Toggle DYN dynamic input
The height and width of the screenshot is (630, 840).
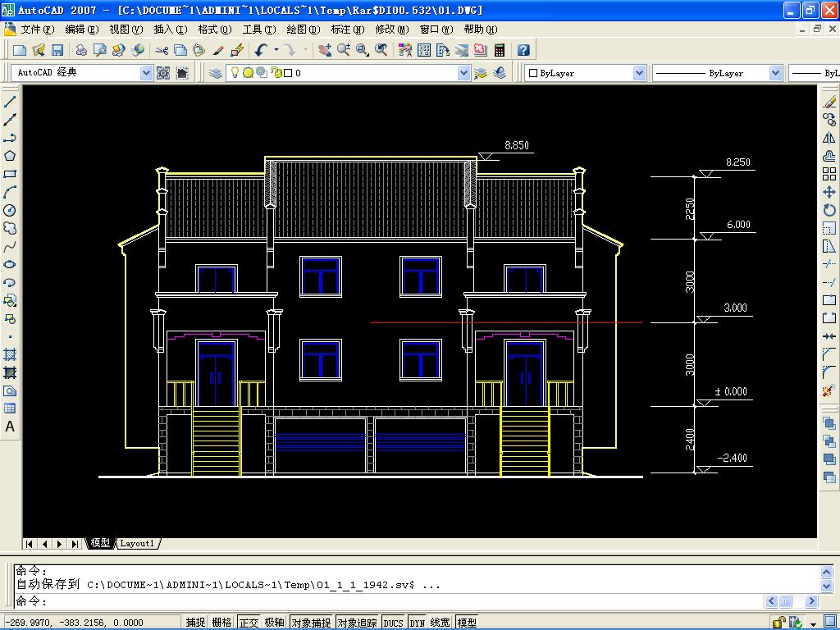point(418,623)
